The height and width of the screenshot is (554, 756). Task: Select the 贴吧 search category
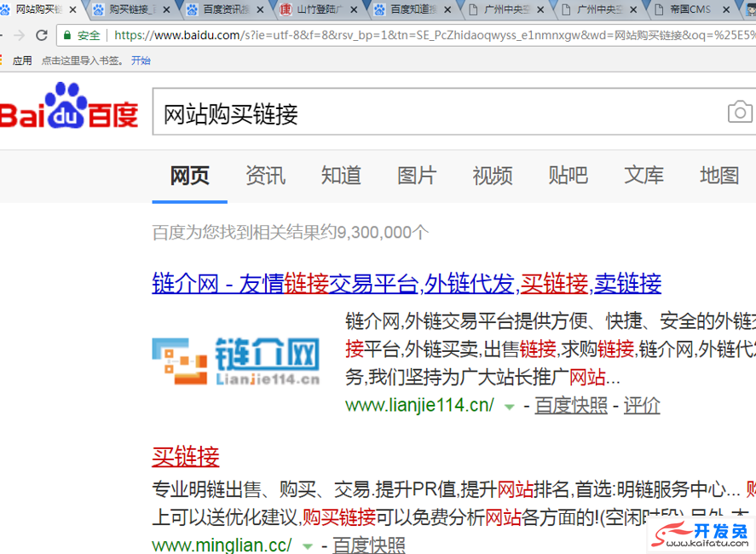(x=568, y=176)
